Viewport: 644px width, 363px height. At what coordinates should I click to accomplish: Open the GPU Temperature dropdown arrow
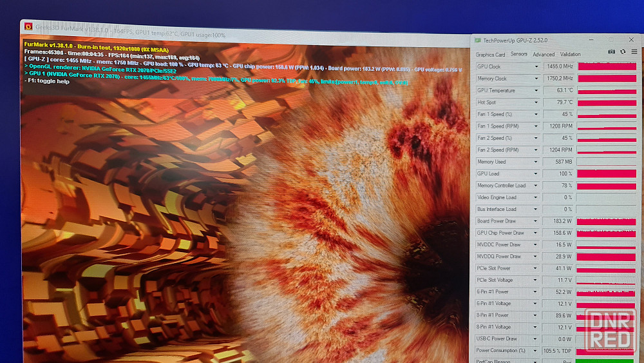pos(536,90)
